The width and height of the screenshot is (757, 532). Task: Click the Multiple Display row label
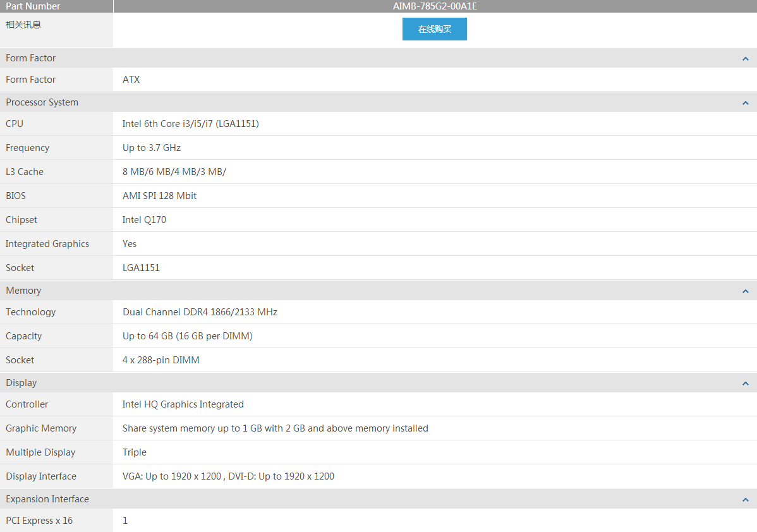pos(40,452)
